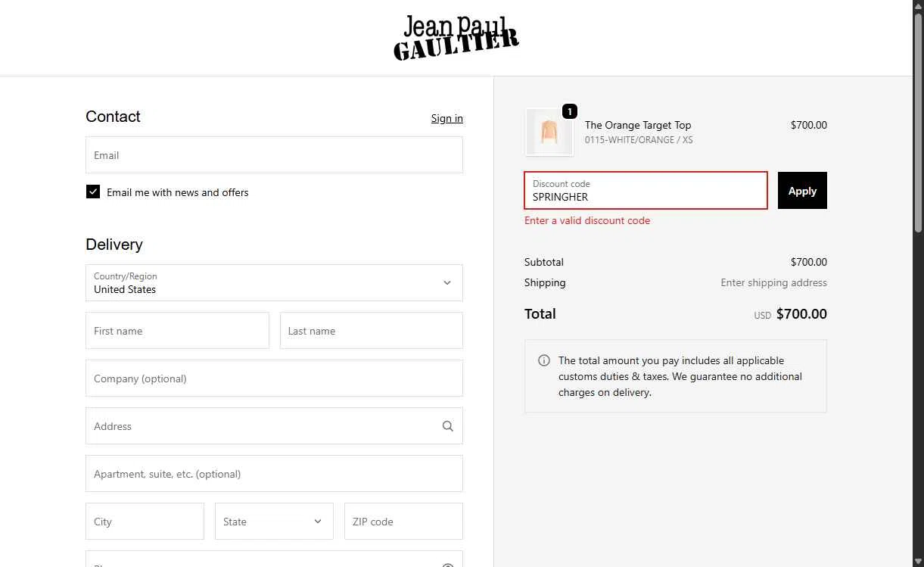Click the quantity badge on product thumbnail
Image resolution: width=924 pixels, height=567 pixels.
click(570, 111)
